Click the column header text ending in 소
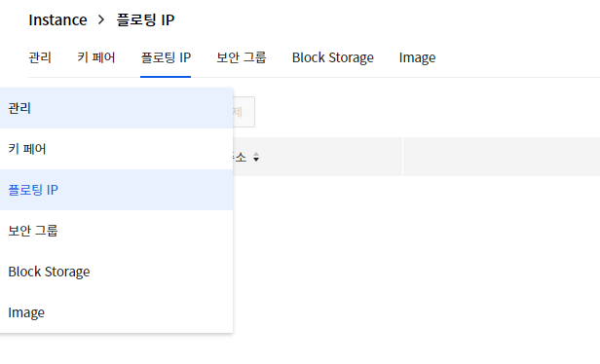The width and height of the screenshot is (600, 364). coord(240,157)
